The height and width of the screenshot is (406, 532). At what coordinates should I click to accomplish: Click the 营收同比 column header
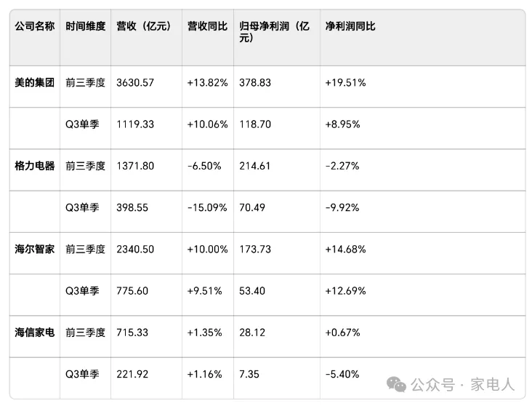point(207,26)
